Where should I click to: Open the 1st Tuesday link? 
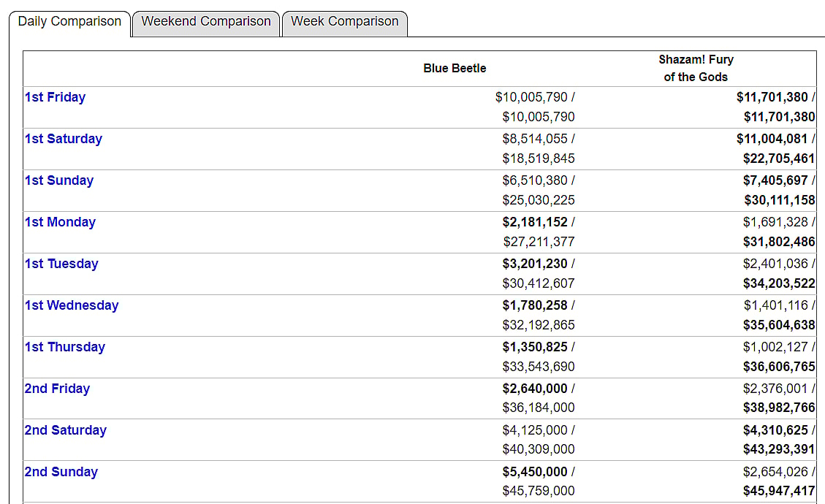[x=61, y=264]
